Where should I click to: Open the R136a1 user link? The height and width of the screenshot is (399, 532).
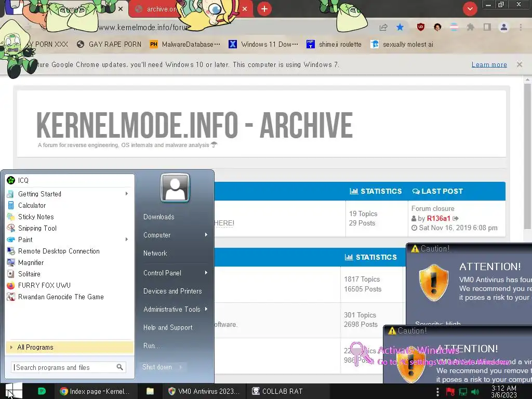coord(438,218)
